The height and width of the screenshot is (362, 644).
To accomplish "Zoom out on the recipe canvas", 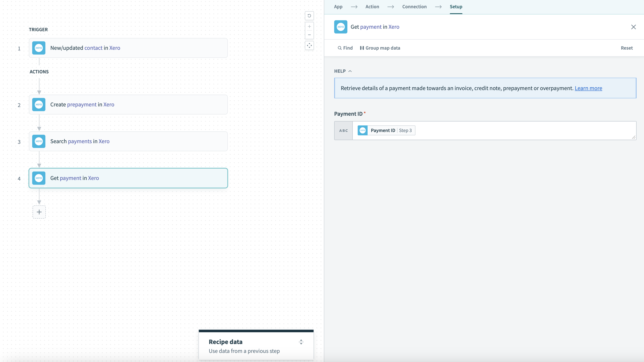I will (x=309, y=35).
